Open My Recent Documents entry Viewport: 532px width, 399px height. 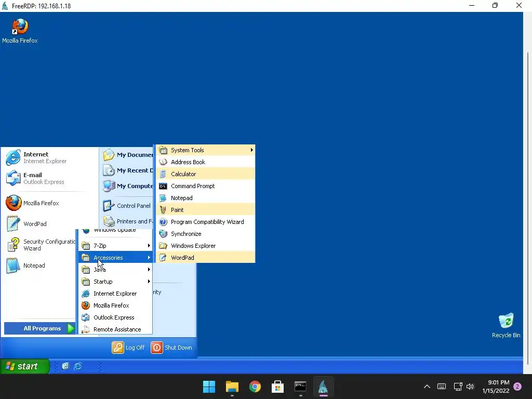(128, 170)
